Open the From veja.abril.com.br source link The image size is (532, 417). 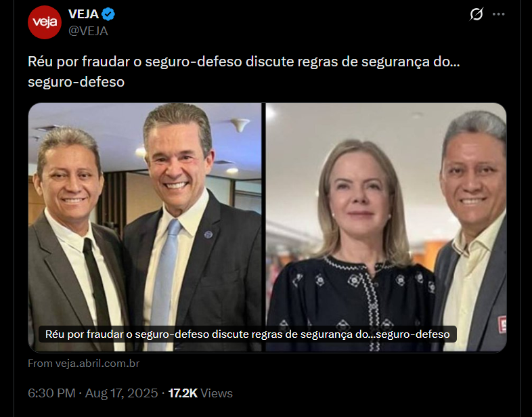[83, 364]
